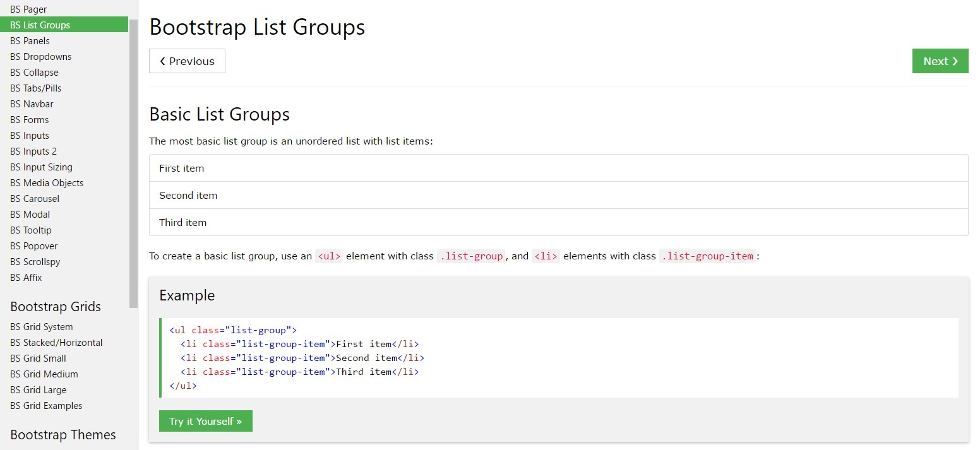
Task: Click the Example box heading
Action: (187, 295)
